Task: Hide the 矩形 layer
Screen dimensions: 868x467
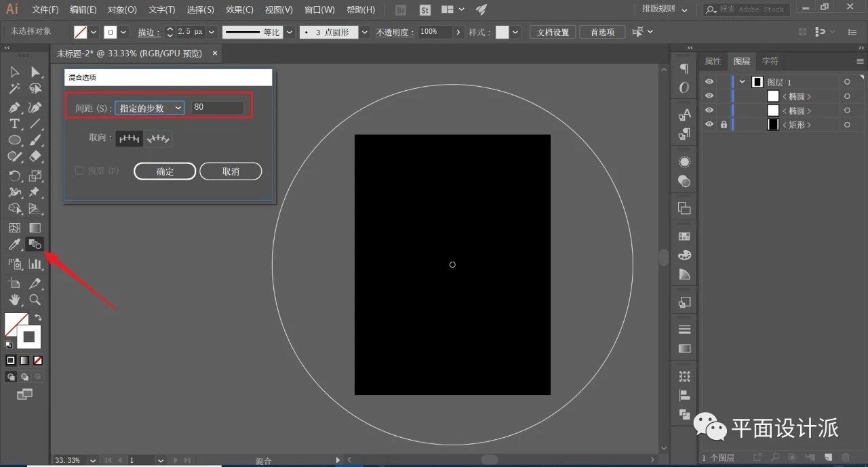Action: coord(709,125)
